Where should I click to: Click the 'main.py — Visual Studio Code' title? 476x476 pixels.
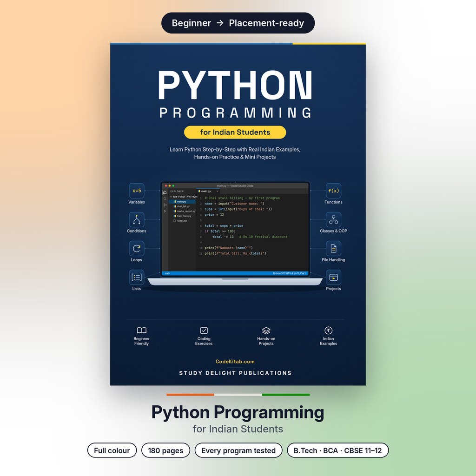235,186
